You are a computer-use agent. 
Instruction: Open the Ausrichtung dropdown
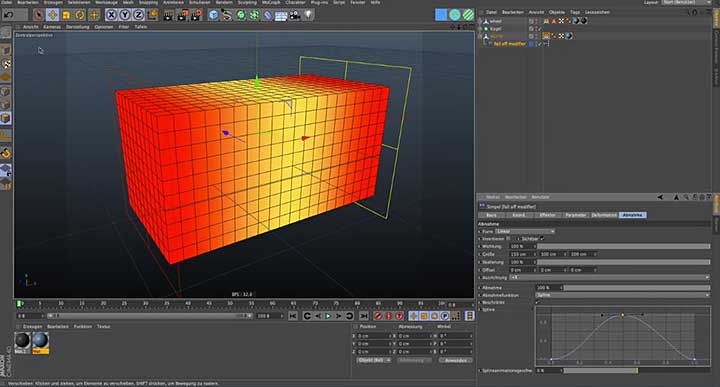[609, 277]
